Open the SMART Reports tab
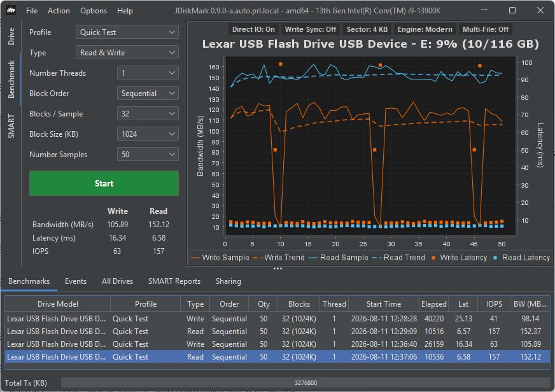Viewport: 555px width, 392px height. click(x=174, y=281)
